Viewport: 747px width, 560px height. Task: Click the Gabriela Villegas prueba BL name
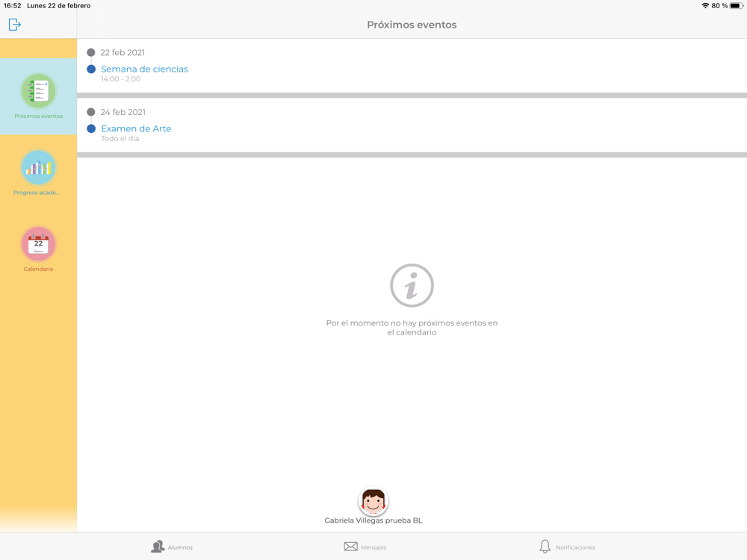pos(373,520)
